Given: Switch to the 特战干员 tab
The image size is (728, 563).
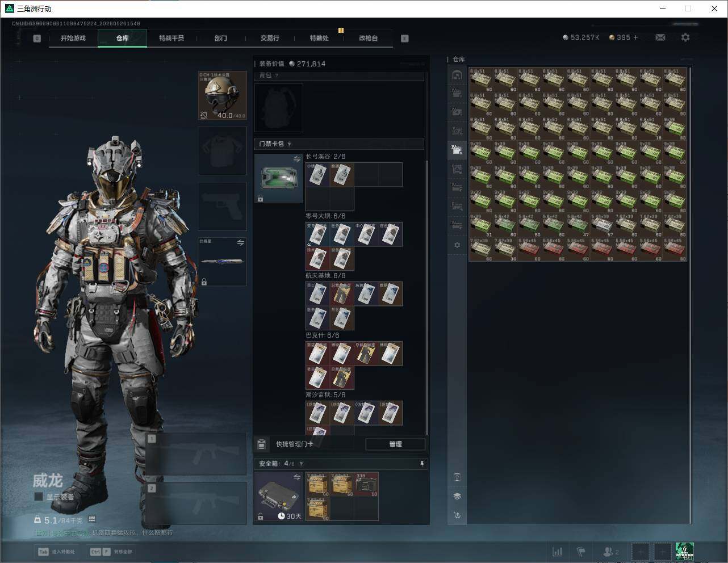Looking at the screenshot, I should pyautogui.click(x=171, y=38).
